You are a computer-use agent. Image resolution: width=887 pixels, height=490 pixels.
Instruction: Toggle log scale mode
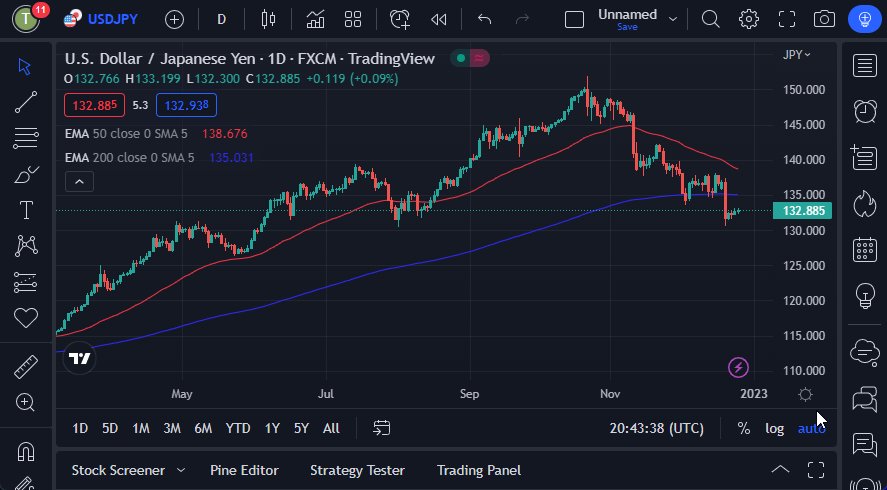[775, 428]
